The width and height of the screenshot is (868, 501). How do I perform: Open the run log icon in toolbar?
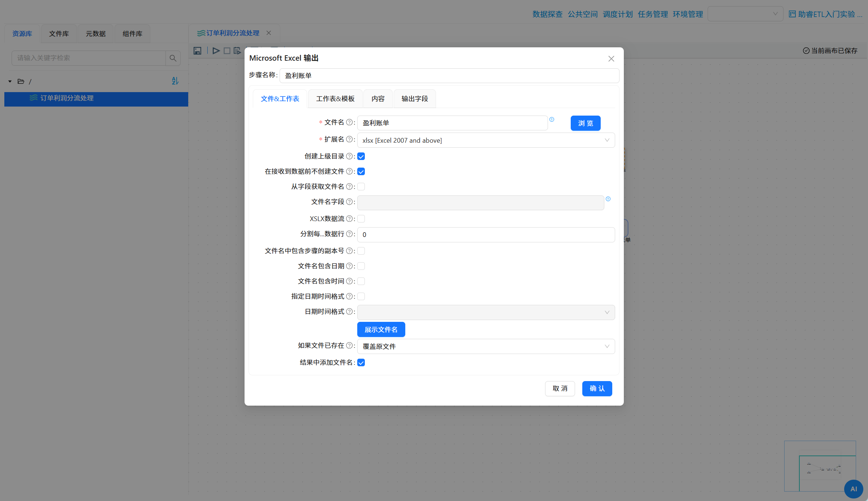click(237, 51)
